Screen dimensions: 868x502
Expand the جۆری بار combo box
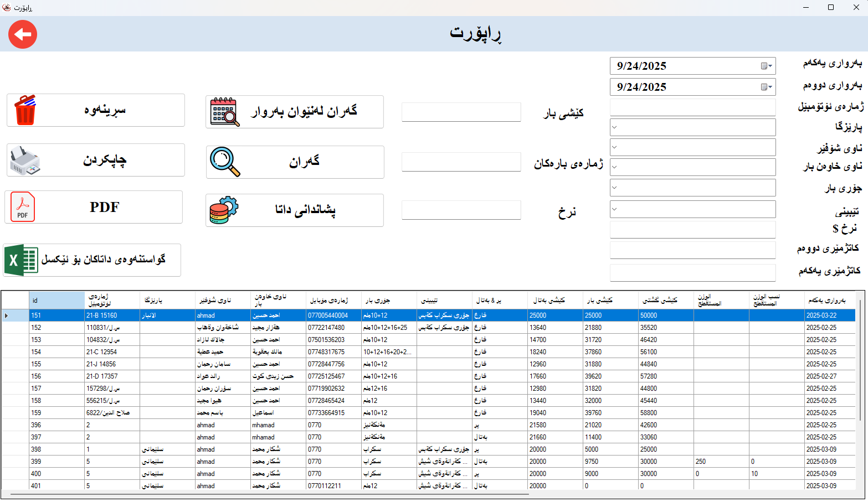614,188
